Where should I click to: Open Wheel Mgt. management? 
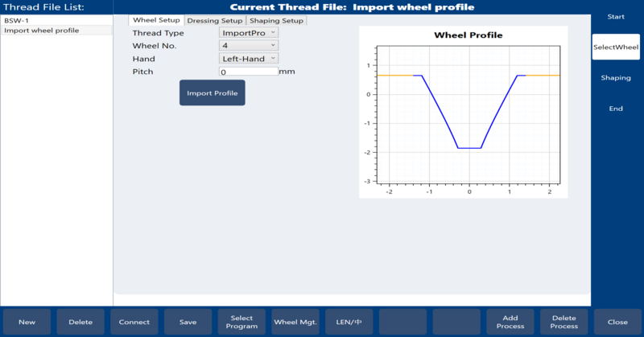click(x=295, y=322)
